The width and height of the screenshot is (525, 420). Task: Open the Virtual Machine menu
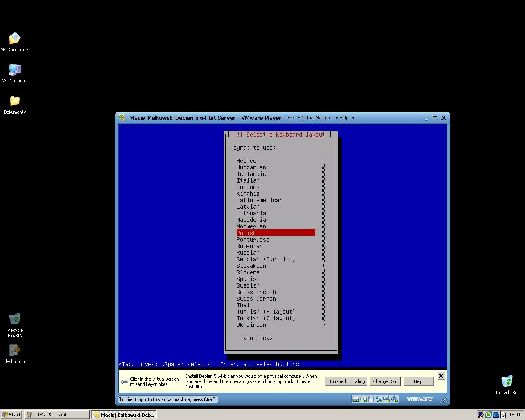click(x=317, y=118)
